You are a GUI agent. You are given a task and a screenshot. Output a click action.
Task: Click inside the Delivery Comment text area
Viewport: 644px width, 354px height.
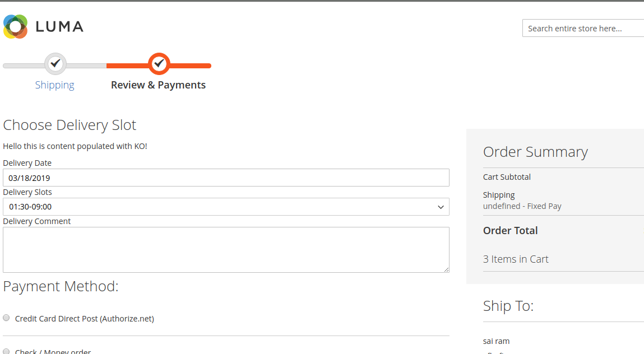[x=226, y=250]
